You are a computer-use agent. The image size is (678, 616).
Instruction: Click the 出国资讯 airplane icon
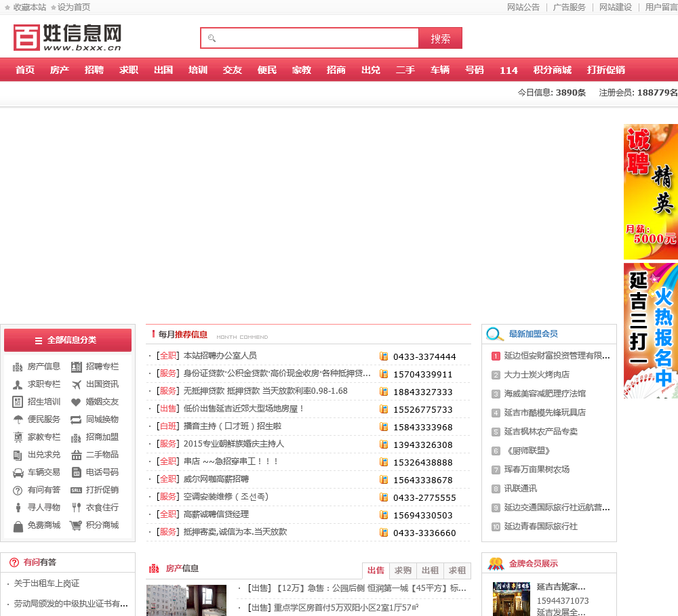pos(76,385)
